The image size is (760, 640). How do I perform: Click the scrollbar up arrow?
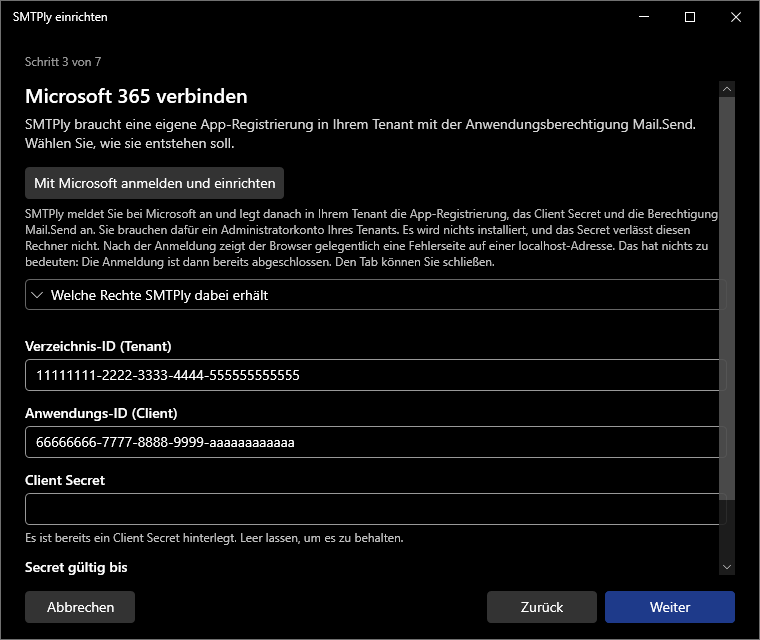coord(727,89)
